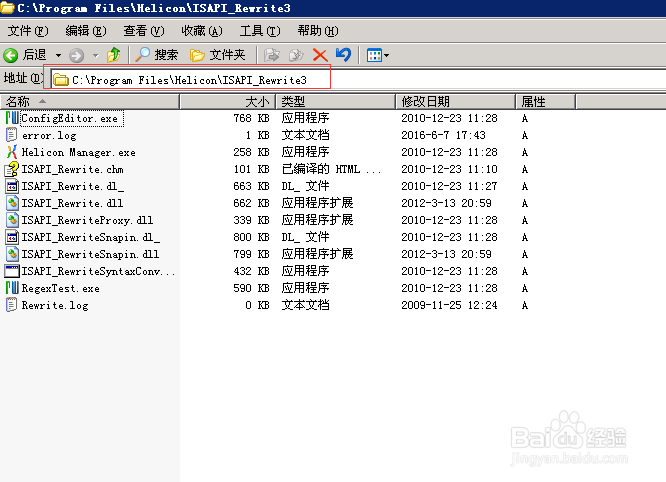Click the Copy To toolbar icon
Screen dimensions: 666x482
click(296, 55)
